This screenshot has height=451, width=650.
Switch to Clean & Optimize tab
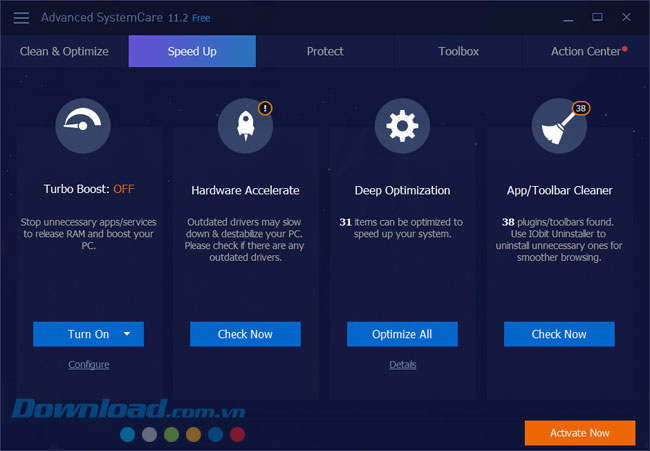64,51
